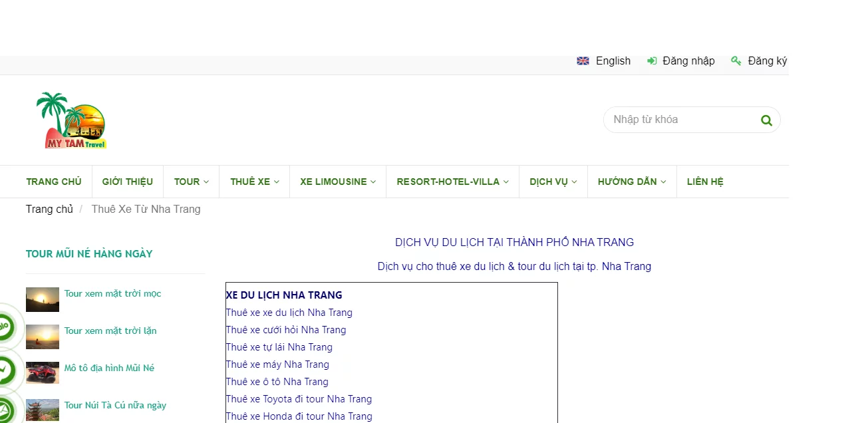The image size is (868, 423).
Task: Click the My Tam Travel logo
Action: (x=72, y=120)
